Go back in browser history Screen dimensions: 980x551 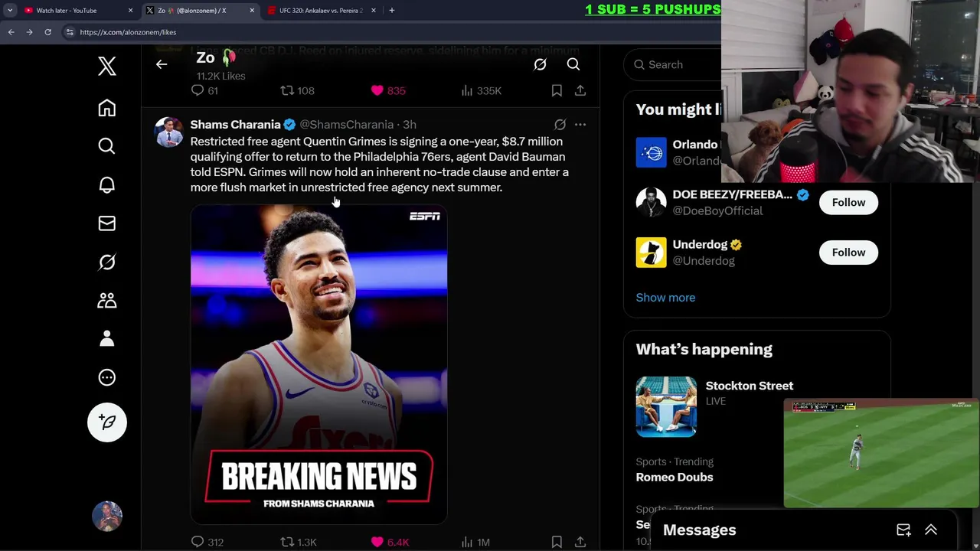11,32
